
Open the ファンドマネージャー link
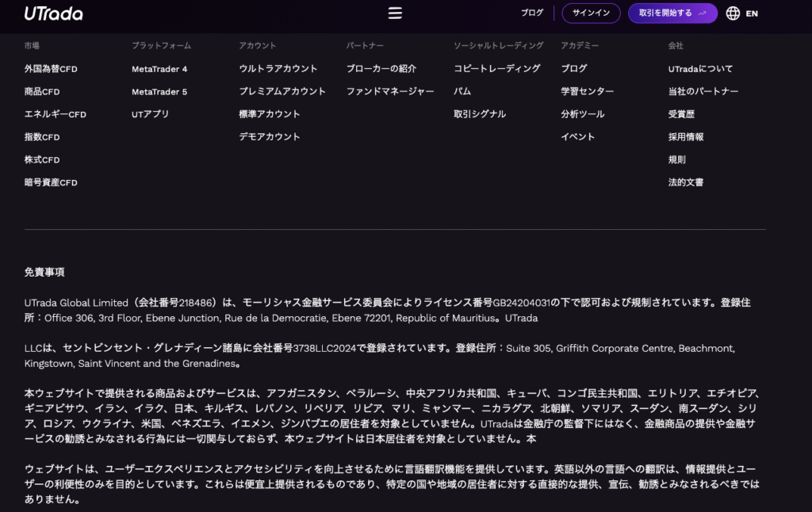click(390, 91)
